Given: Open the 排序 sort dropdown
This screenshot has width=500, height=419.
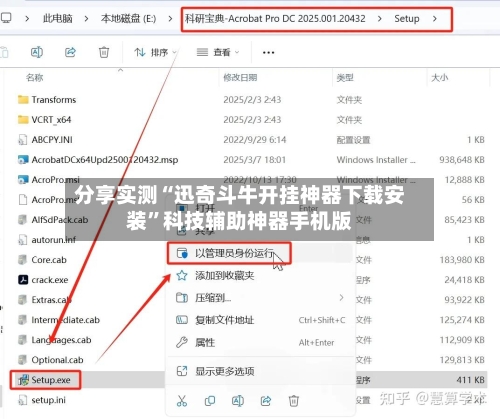Looking at the screenshot, I should tap(155, 52).
